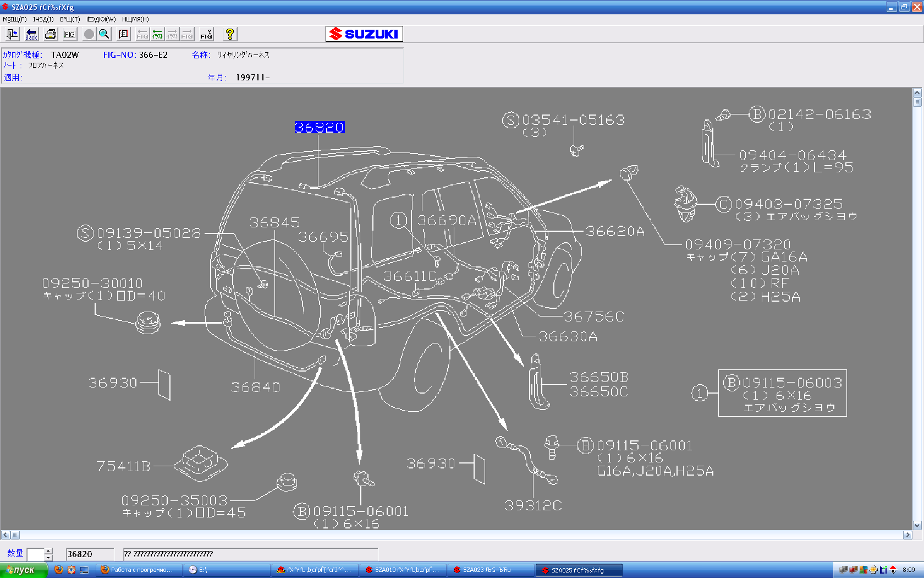
Task: Open the magnifying glass zoom tool
Action: coord(104,34)
